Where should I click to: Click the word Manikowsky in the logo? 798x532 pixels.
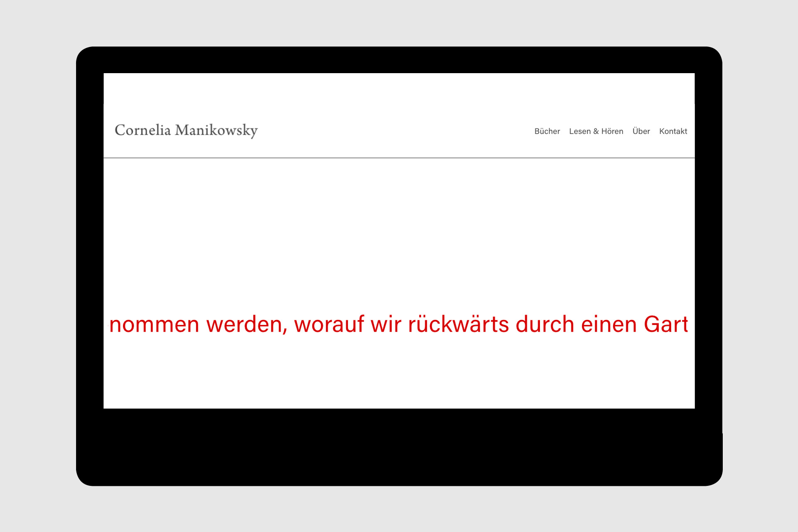(x=216, y=131)
